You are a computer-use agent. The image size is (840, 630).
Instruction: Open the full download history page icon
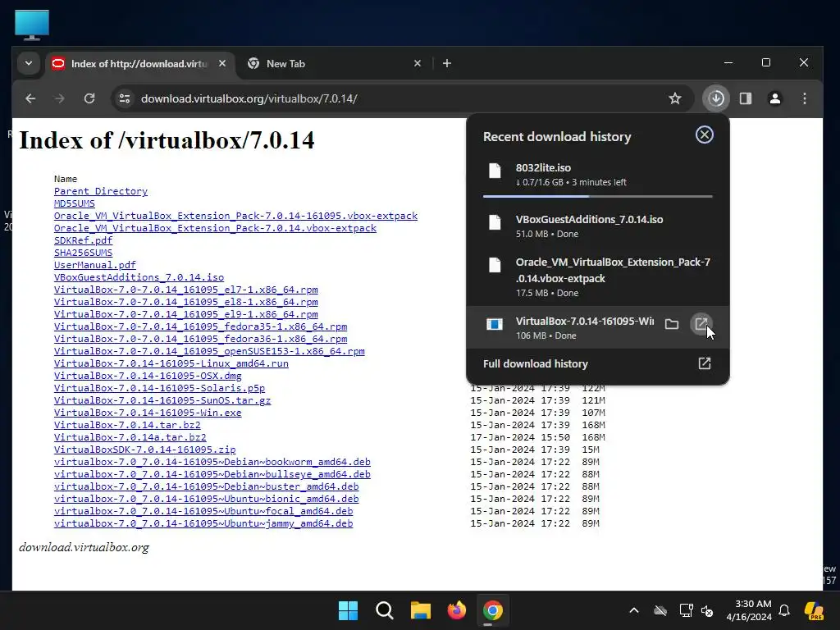705,363
